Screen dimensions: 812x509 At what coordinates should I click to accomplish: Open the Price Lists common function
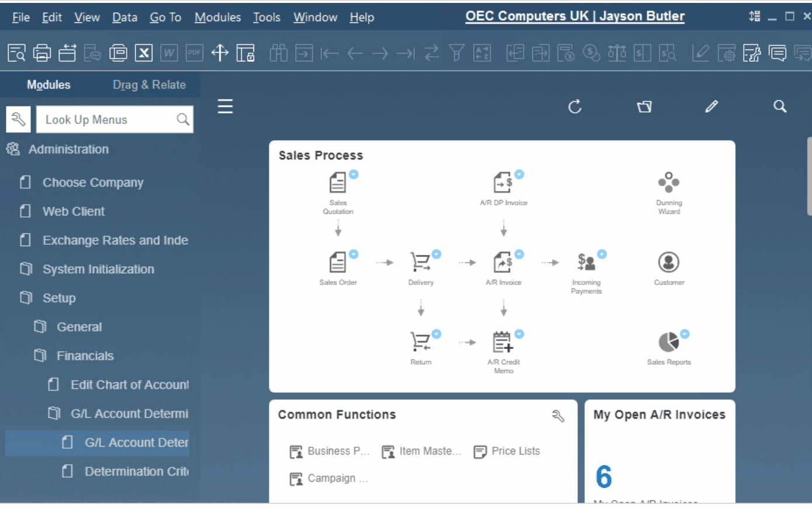coord(507,451)
